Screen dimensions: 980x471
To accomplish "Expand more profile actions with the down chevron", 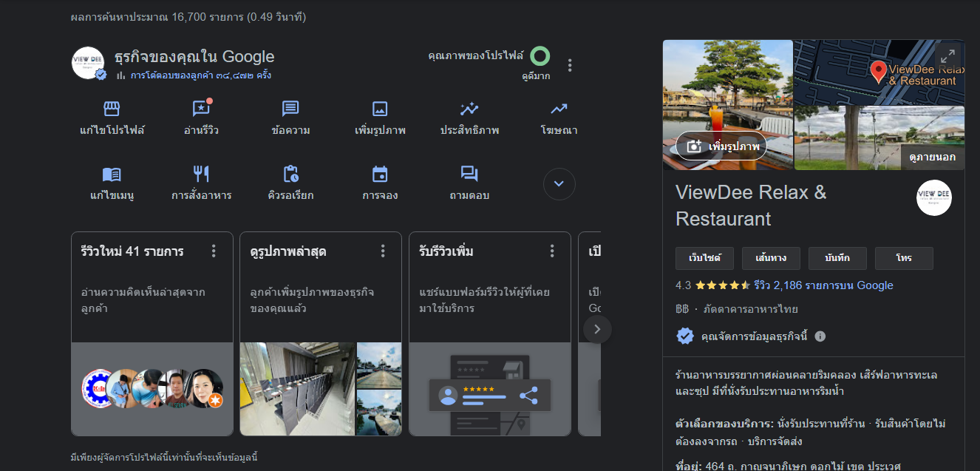I will [x=559, y=184].
